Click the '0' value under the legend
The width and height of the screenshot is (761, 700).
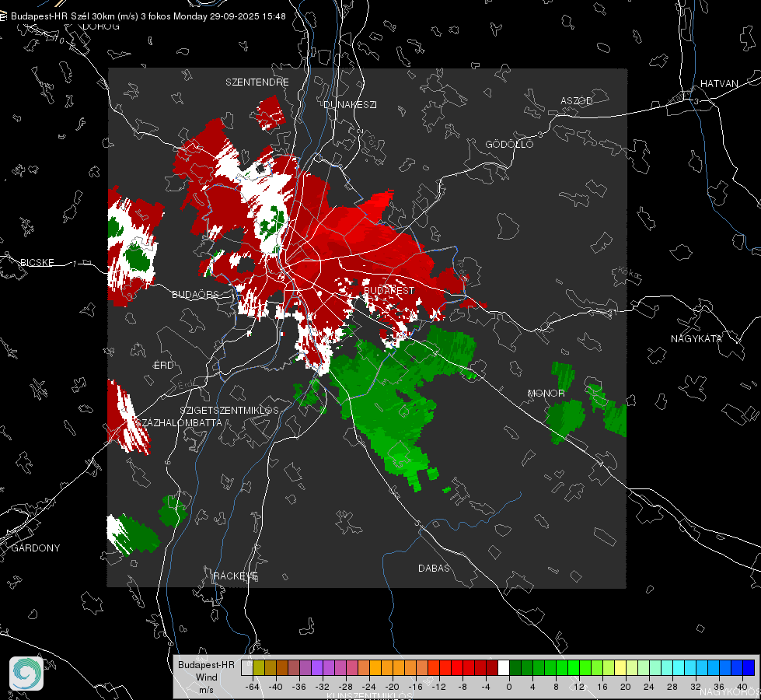tap(508, 687)
